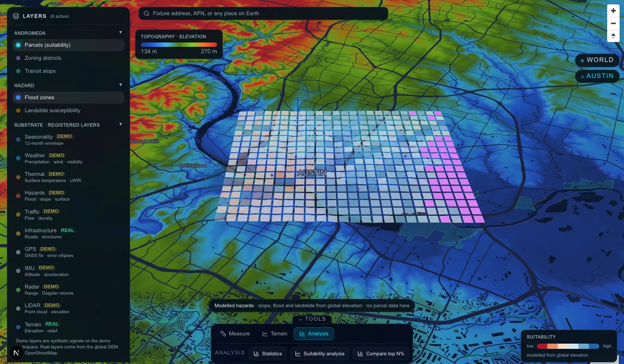The height and width of the screenshot is (364, 624).
Task: Focus the address or place search field
Action: (263, 14)
